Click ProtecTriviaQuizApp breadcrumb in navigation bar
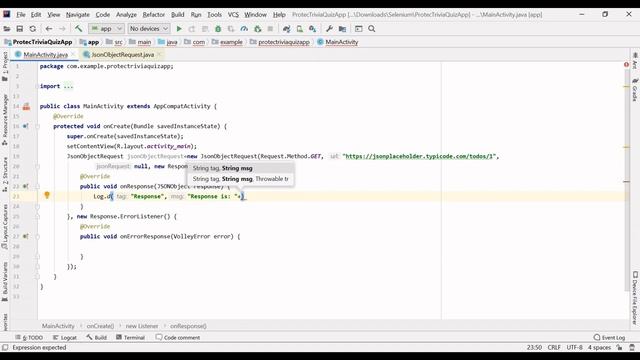Image resolution: width=640 pixels, height=360 pixels. (x=38, y=42)
